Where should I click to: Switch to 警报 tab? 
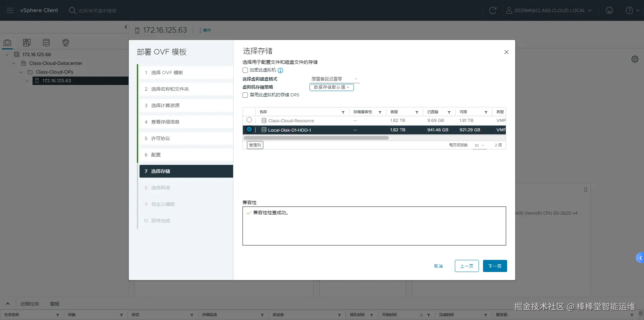55,304
